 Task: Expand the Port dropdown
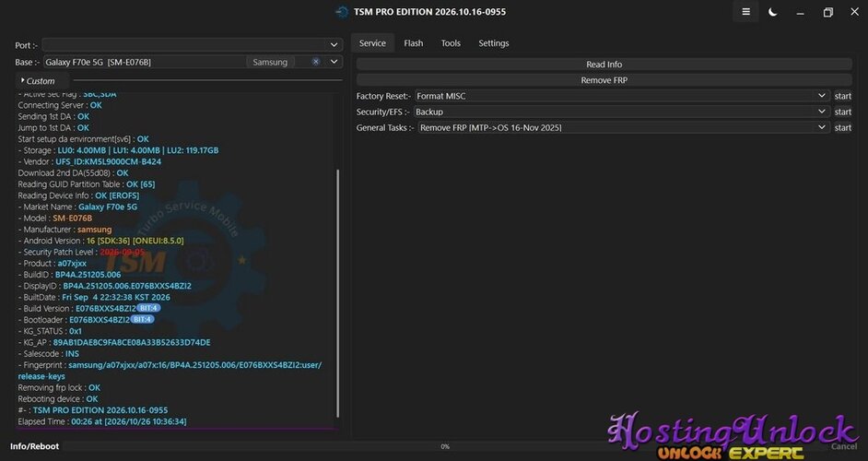tap(334, 45)
